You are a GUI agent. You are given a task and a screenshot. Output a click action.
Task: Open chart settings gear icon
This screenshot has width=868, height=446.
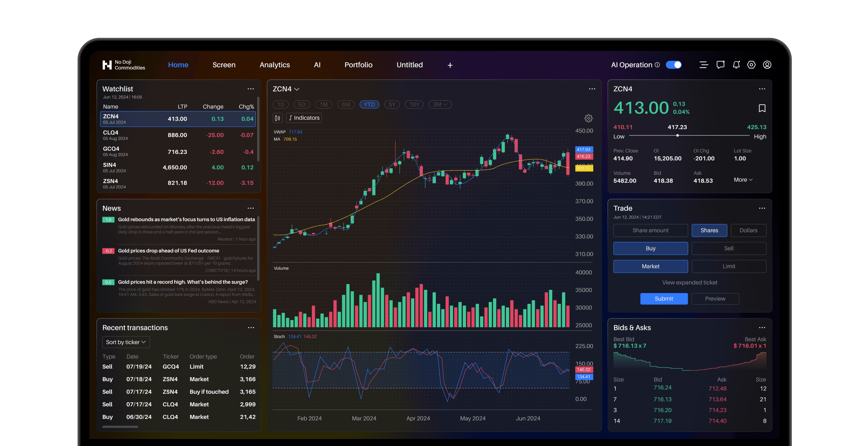point(588,118)
